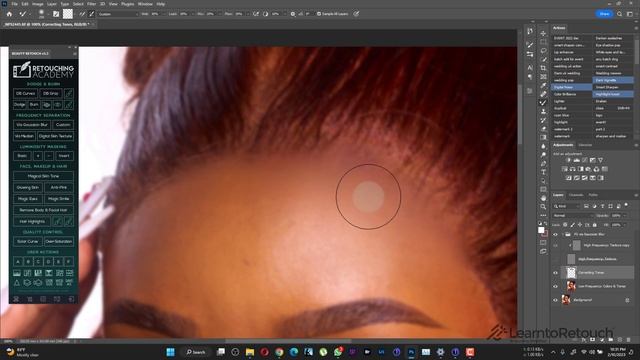Collapse the FS group folder arrow
Screen dimensions: 640x360
563,235
